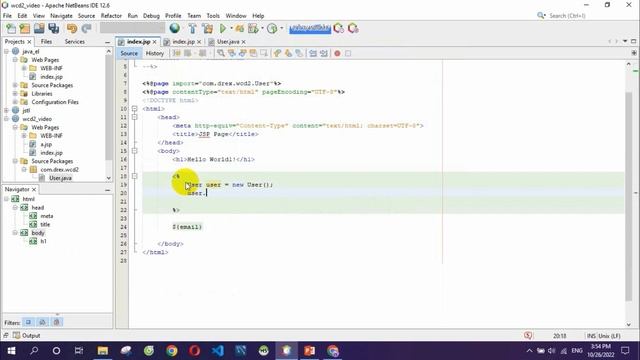The image size is (640, 360).
Task: Open Opera from the Windows taskbar
Action: pos(195,351)
